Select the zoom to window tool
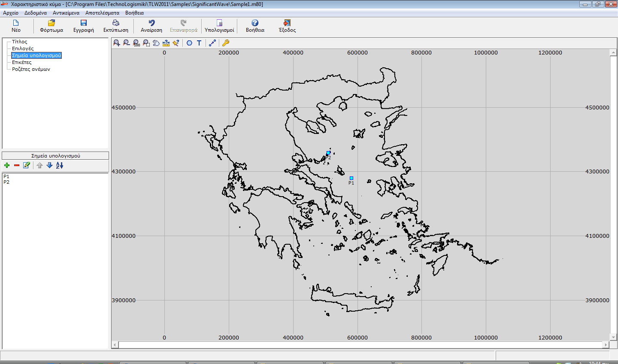 coord(146,43)
